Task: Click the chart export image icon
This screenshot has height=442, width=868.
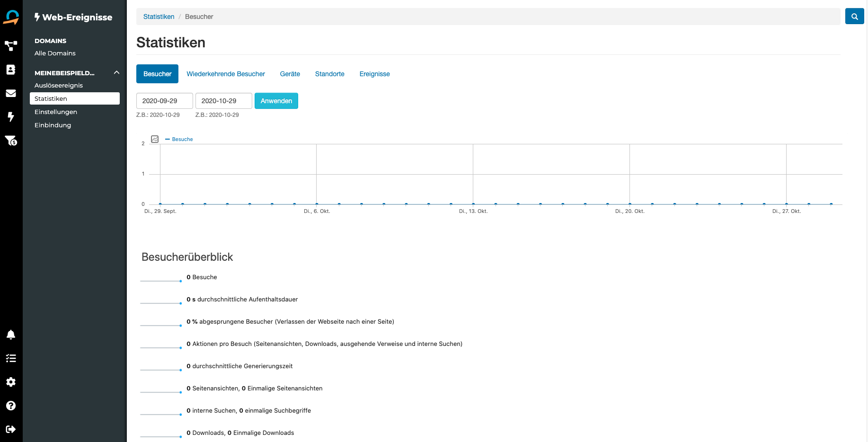Action: 155,139
